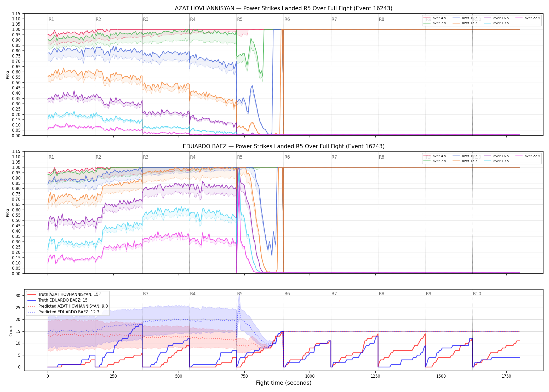Click the R6 marker in Baez chart
Viewport: 549px width, 392px height.
click(287, 157)
